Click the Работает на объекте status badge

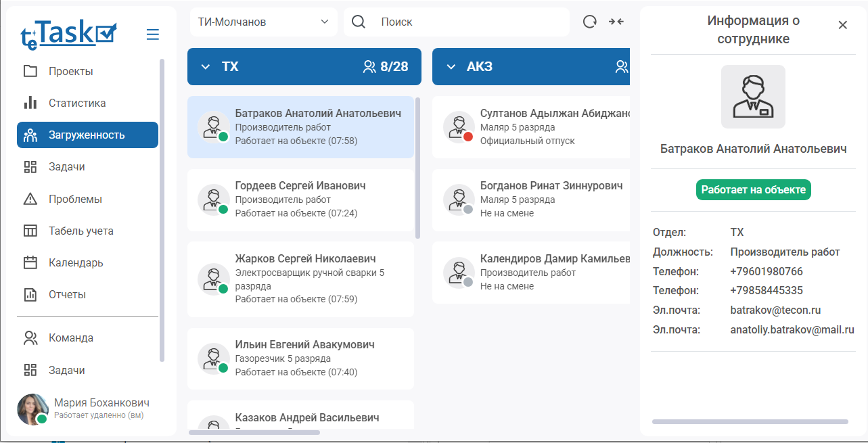point(753,190)
